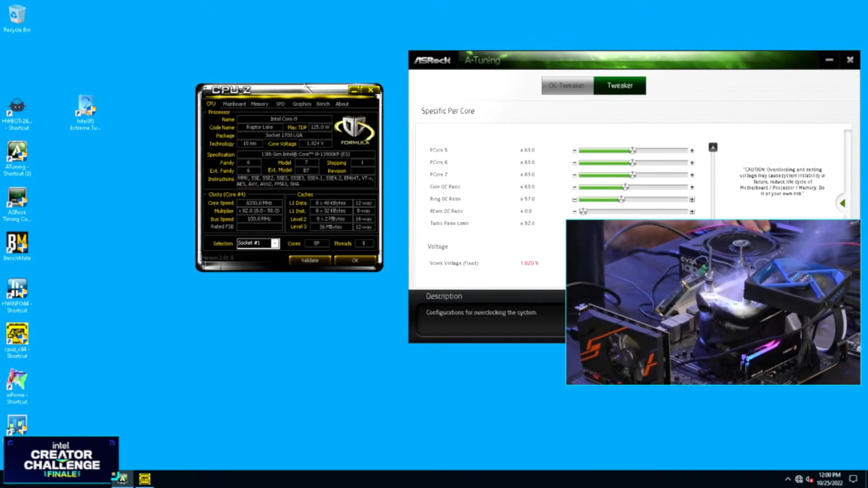The height and width of the screenshot is (488, 868).
Task: Click the Core Speed value in CPU-Z
Action: click(259, 203)
